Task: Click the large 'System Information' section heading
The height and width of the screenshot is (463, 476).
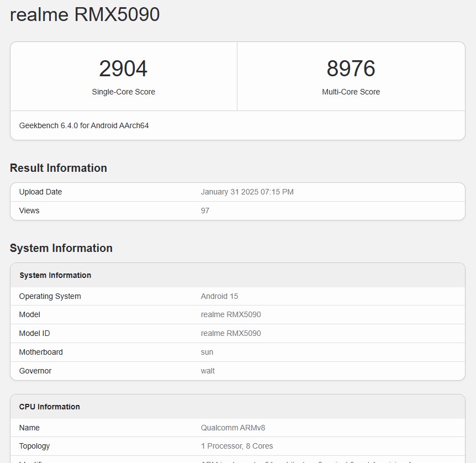Action: pos(61,248)
